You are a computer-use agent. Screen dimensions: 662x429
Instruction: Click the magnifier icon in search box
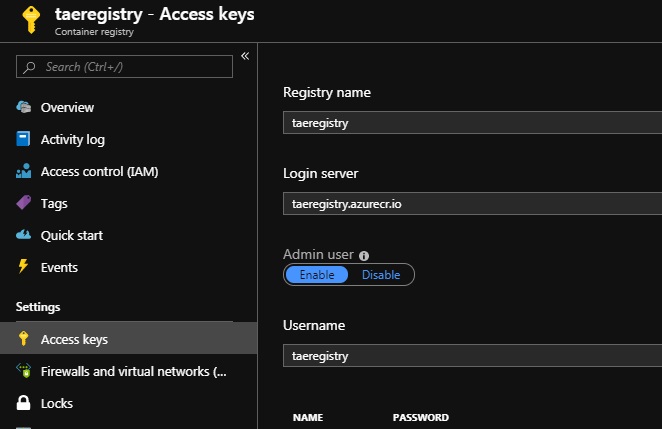[x=29, y=67]
